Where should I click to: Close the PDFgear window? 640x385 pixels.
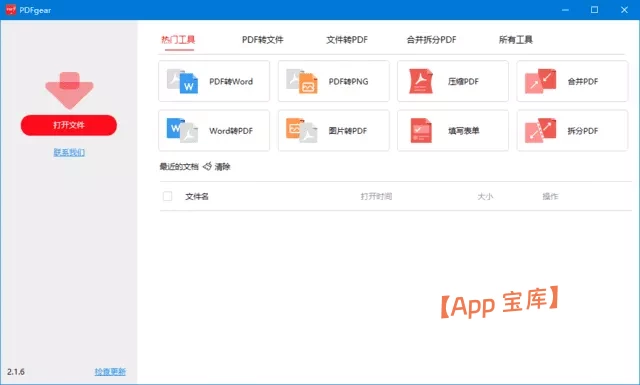tap(624, 10)
